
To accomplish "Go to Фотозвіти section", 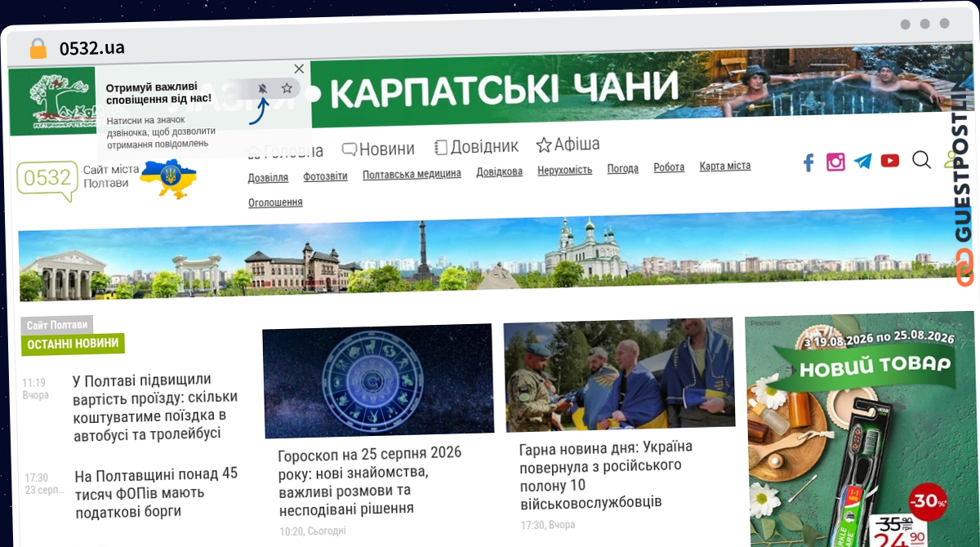I will [325, 176].
